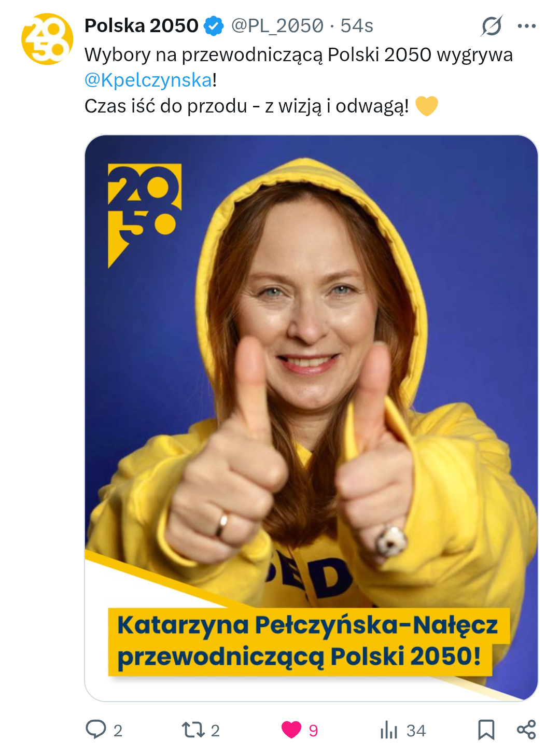Open the Polska 2050 profile avatar
The image size is (560, 755).
pos(47,39)
